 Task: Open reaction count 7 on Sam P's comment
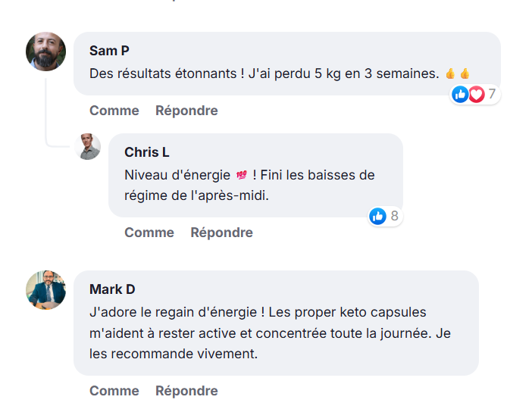[491, 94]
